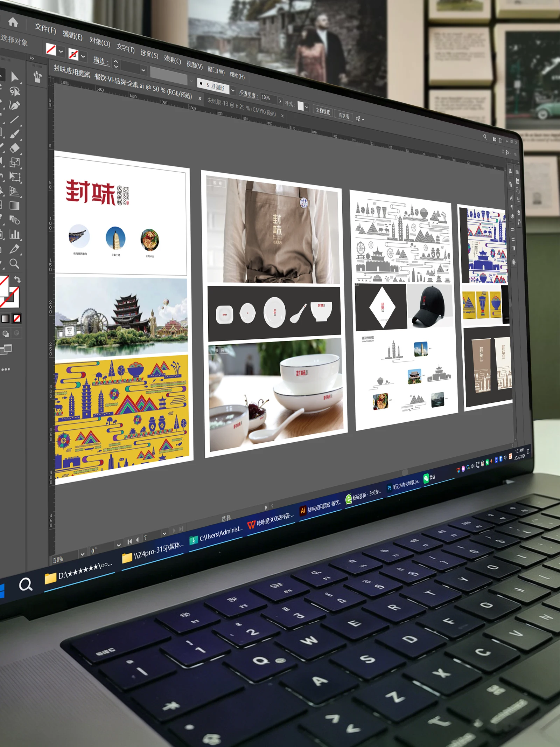Expand the collapsed toolbar with the double arrow
Screen dimensions: 560x747
(32, 58)
